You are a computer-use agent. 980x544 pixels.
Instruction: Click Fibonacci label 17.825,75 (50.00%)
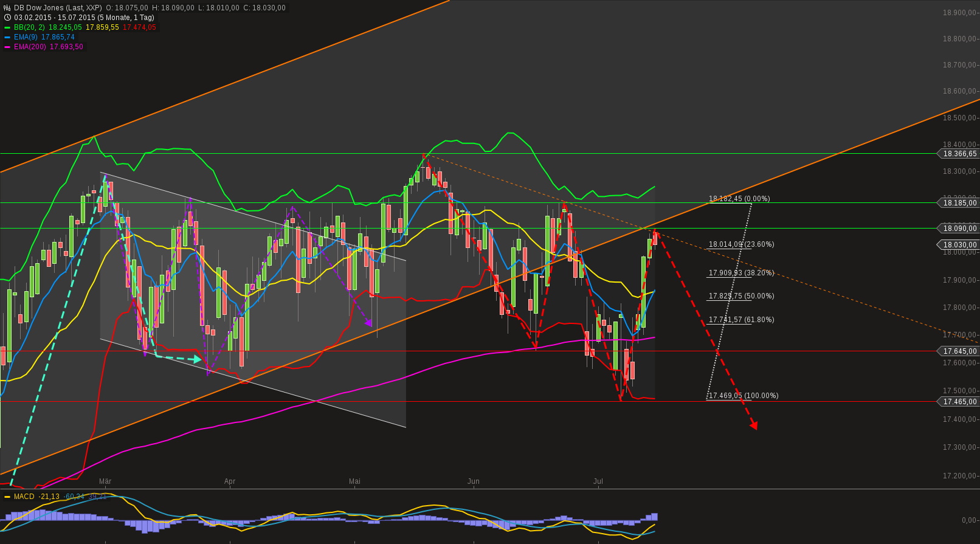click(741, 296)
